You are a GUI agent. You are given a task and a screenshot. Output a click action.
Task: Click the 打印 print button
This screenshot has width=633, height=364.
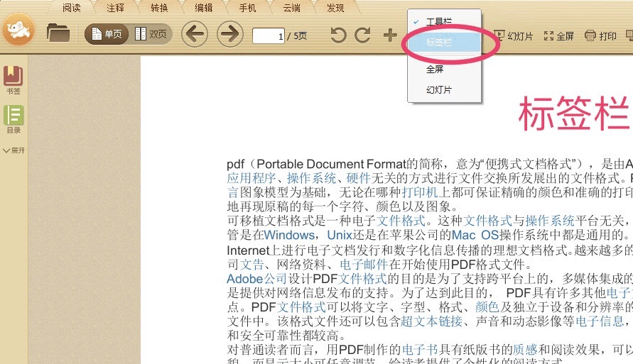(600, 35)
